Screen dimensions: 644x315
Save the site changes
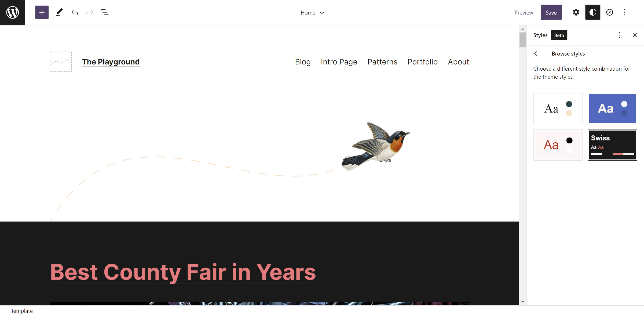(x=551, y=12)
